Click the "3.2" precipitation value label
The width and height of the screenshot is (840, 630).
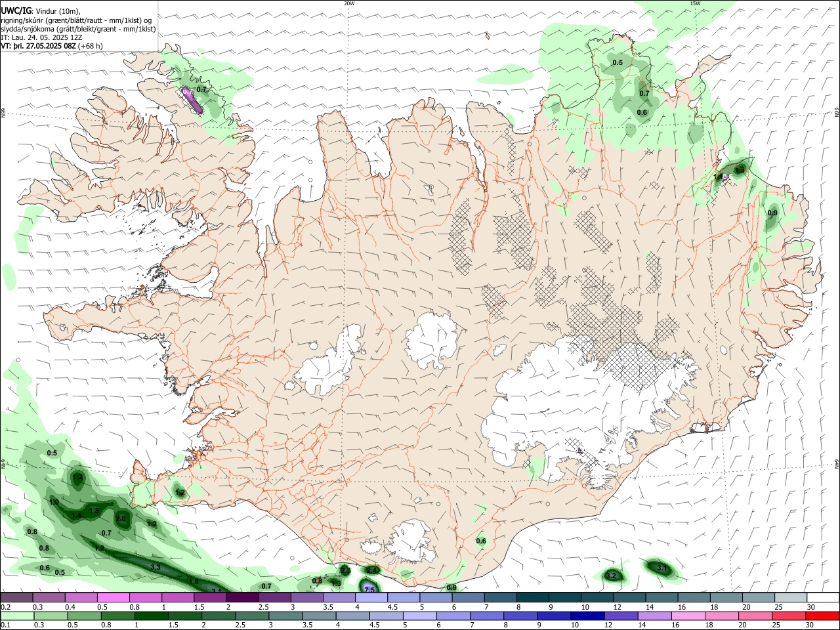pyautogui.click(x=612, y=576)
